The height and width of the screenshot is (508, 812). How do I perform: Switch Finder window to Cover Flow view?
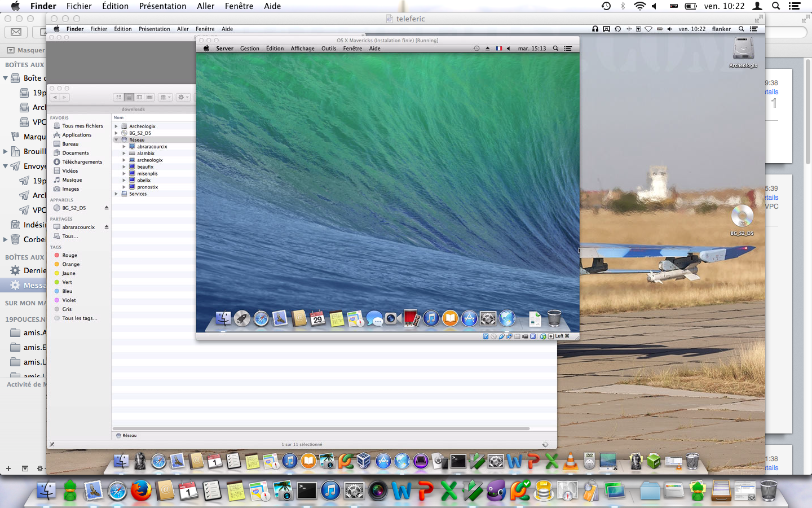[149, 97]
